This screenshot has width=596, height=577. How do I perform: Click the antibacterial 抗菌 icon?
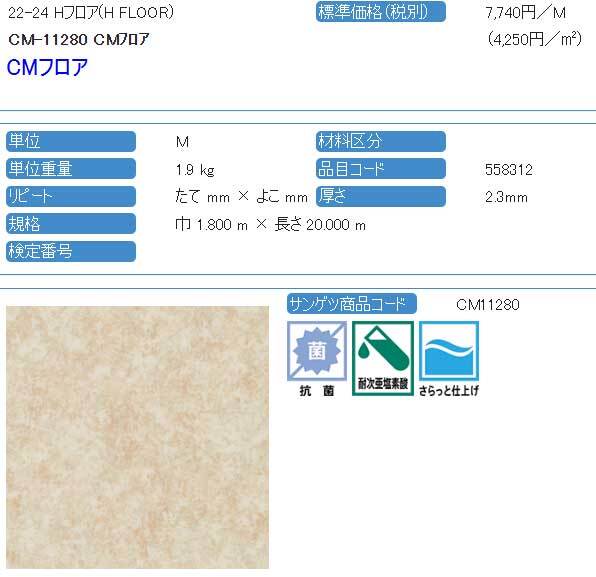(317, 359)
